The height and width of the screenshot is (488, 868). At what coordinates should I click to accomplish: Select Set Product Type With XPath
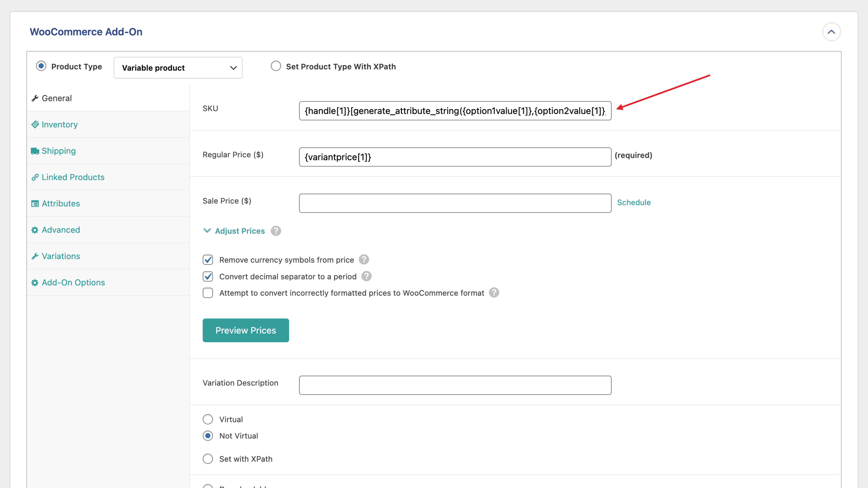[x=276, y=66]
